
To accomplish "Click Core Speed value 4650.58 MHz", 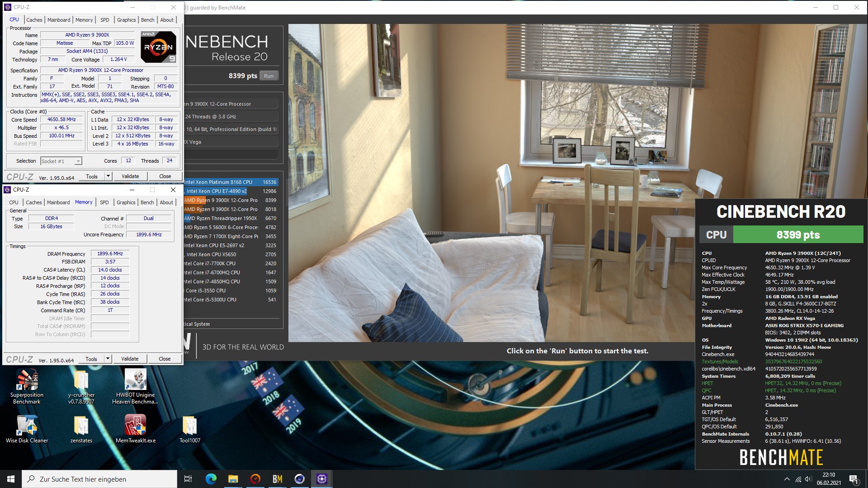I will click(62, 120).
